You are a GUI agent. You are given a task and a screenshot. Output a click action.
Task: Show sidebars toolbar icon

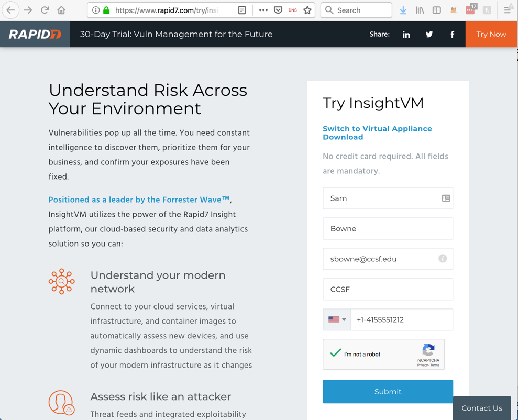tap(437, 10)
